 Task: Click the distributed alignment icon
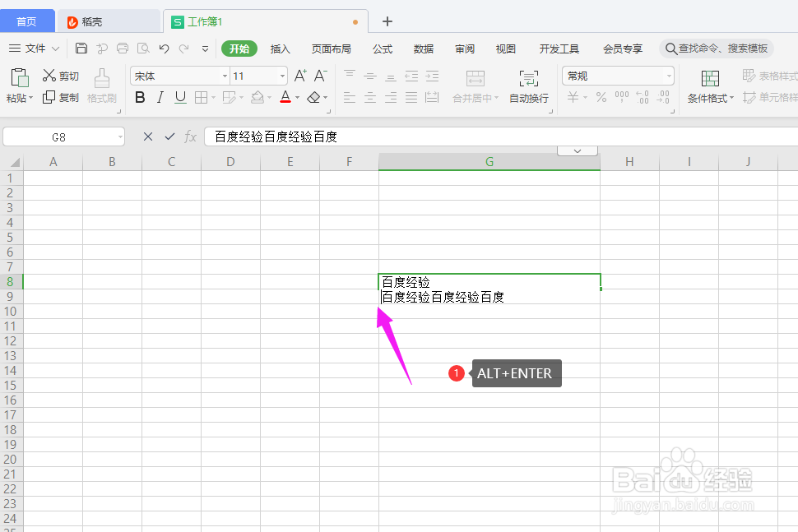click(432, 97)
